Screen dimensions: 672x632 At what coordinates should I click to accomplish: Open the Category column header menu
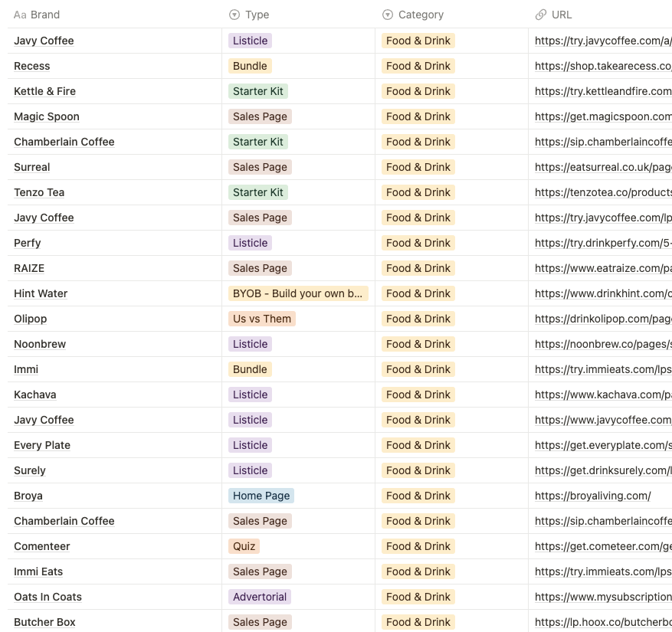point(452,15)
